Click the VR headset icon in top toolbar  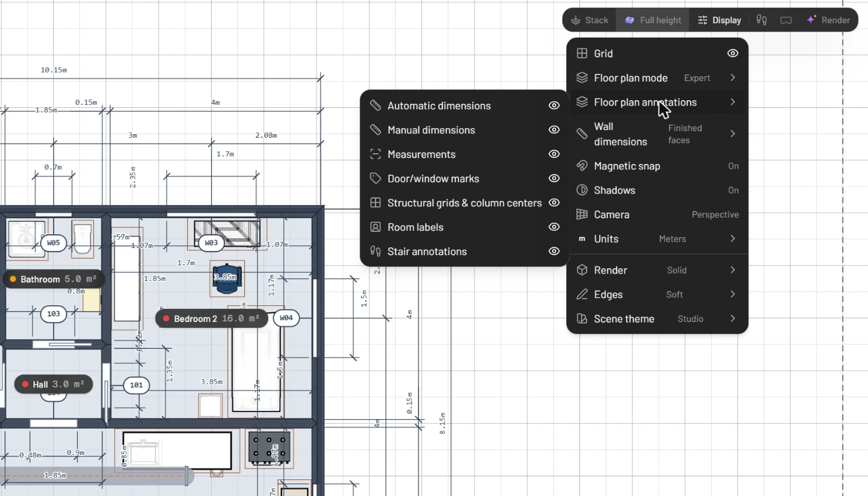(x=786, y=20)
